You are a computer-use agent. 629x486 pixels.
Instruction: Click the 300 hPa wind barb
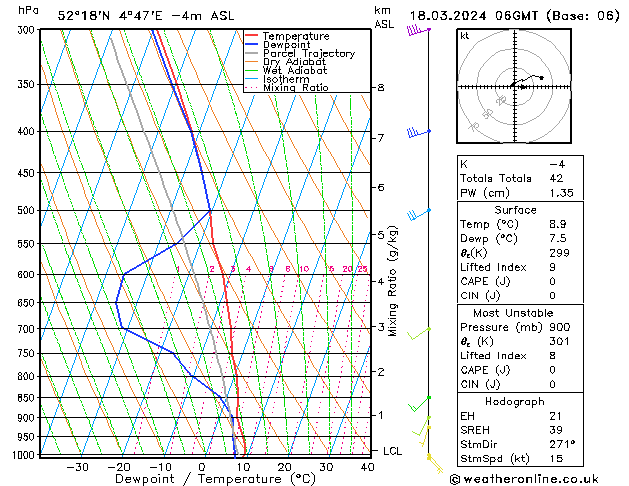tap(418, 30)
